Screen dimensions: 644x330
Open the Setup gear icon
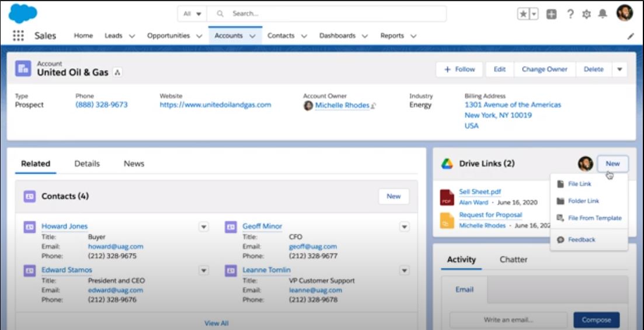[587, 14]
